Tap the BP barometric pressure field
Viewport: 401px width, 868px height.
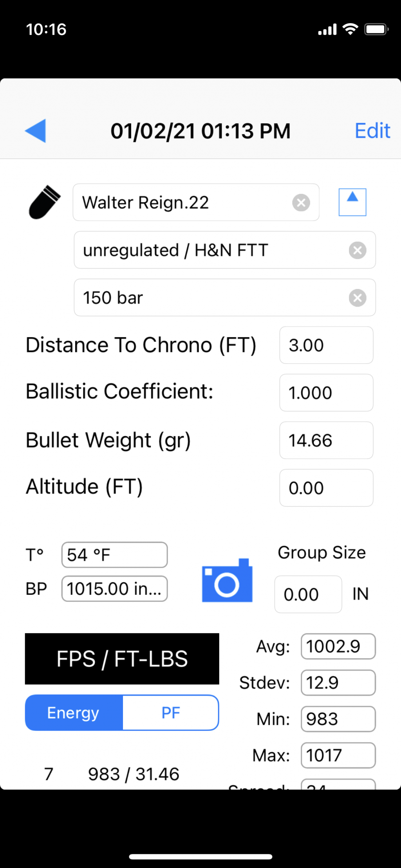click(114, 588)
